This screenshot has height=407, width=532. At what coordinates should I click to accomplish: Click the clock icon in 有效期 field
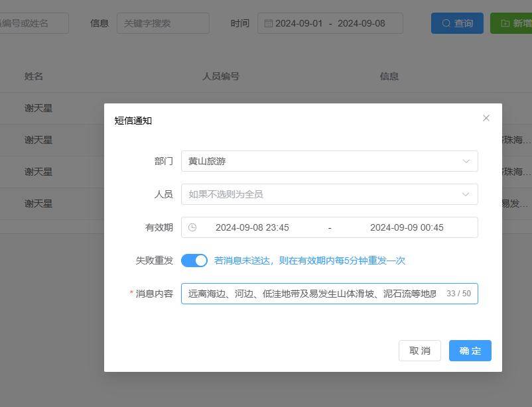click(192, 227)
